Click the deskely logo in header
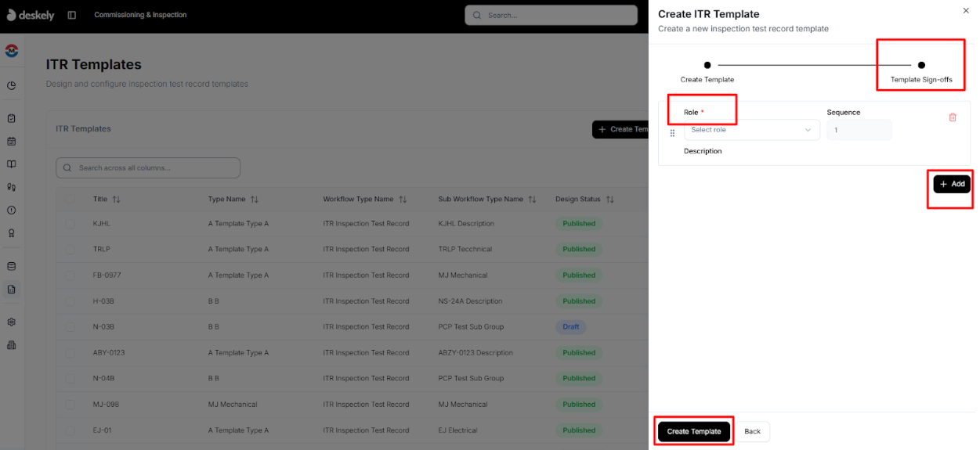Viewport: 980px width, 450px height. point(31,15)
